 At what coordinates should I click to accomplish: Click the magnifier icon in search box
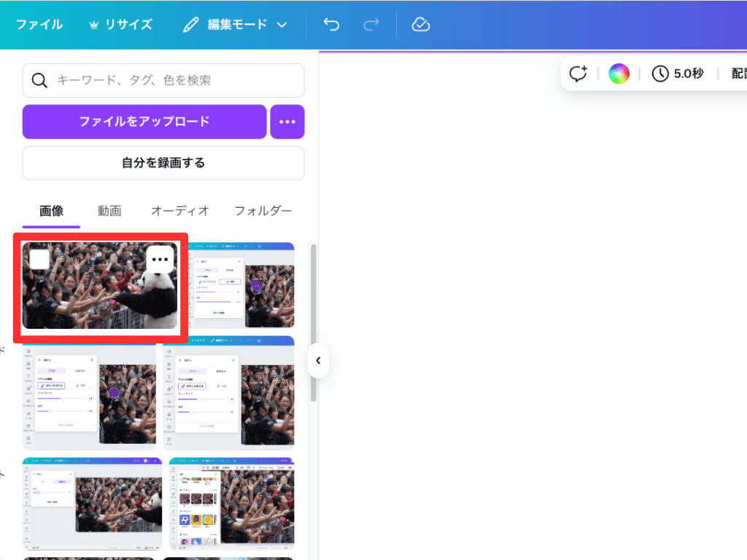pos(39,80)
